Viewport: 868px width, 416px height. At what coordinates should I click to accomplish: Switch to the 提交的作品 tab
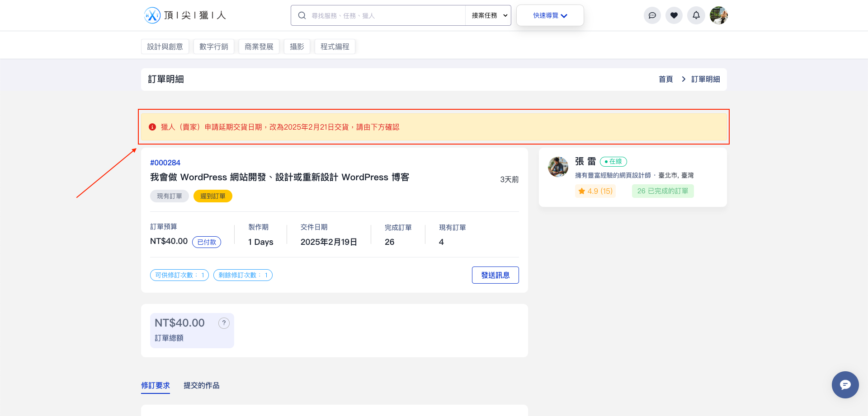201,385
